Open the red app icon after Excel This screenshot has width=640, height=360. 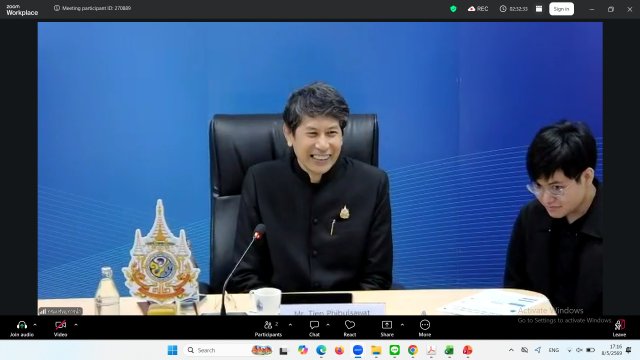coord(467,350)
